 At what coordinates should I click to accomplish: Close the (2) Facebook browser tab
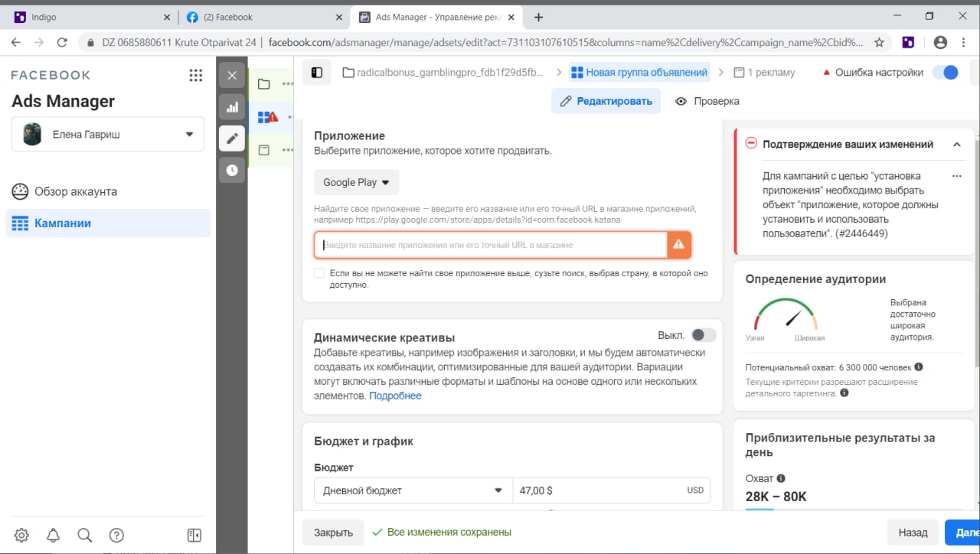coord(338,17)
